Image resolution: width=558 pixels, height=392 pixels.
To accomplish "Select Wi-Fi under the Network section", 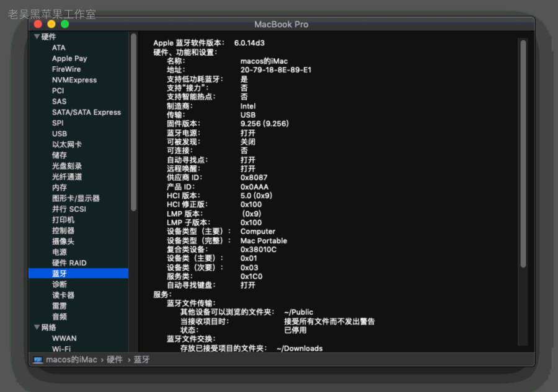I will coord(63,349).
